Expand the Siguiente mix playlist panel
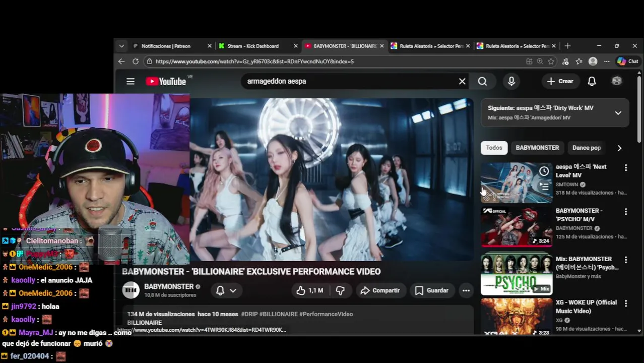 coord(618,113)
